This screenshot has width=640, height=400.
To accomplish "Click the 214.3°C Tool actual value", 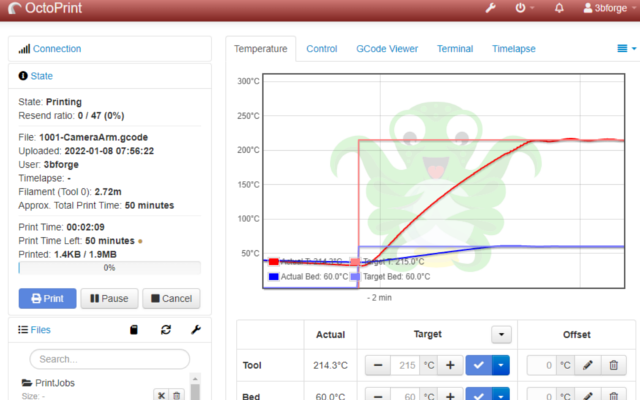I will click(330, 365).
